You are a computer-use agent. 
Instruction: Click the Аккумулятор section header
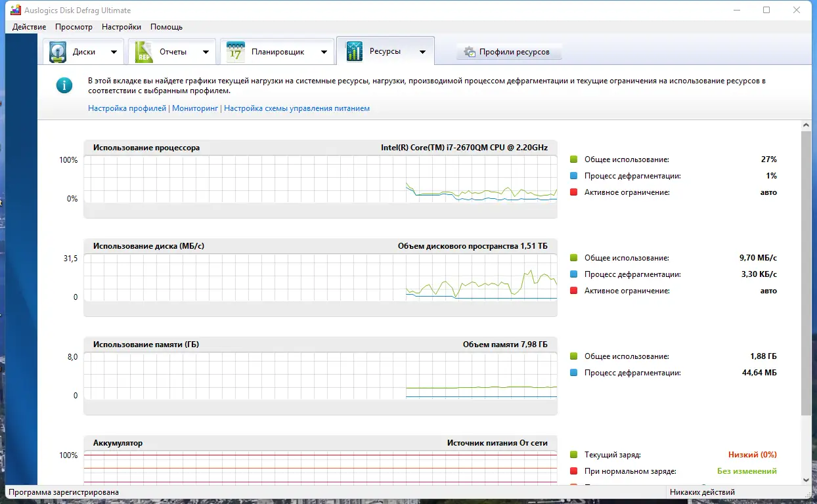pyautogui.click(x=118, y=443)
